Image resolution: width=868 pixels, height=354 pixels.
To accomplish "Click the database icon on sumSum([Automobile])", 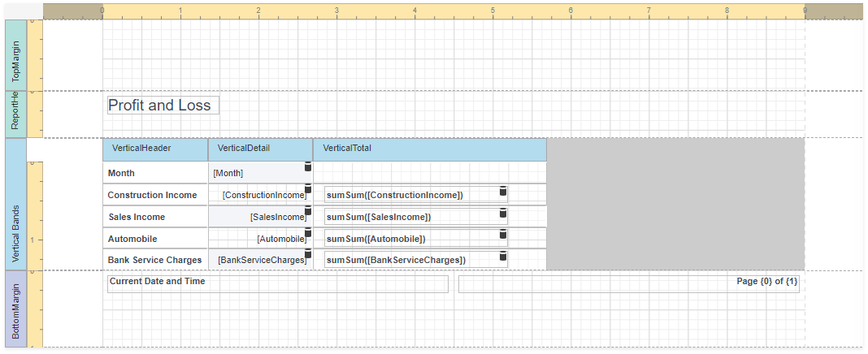I will pos(502,235).
